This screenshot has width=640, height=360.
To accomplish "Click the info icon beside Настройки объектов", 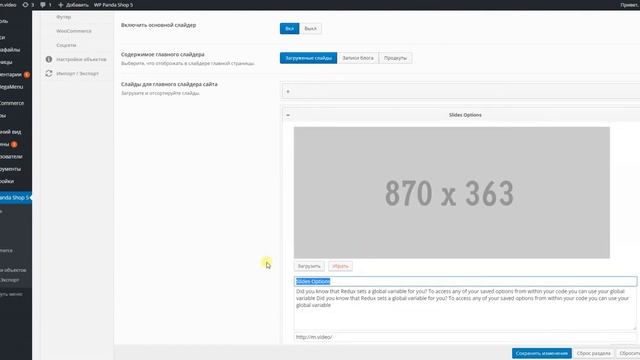I will tap(49, 59).
